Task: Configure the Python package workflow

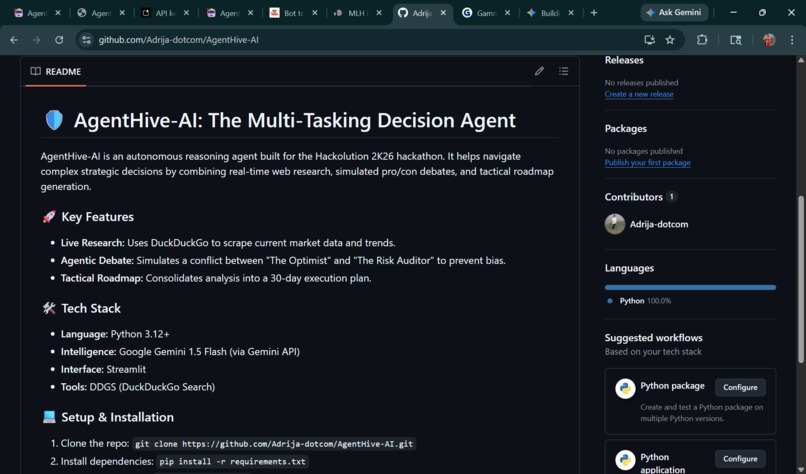Action: [740, 387]
